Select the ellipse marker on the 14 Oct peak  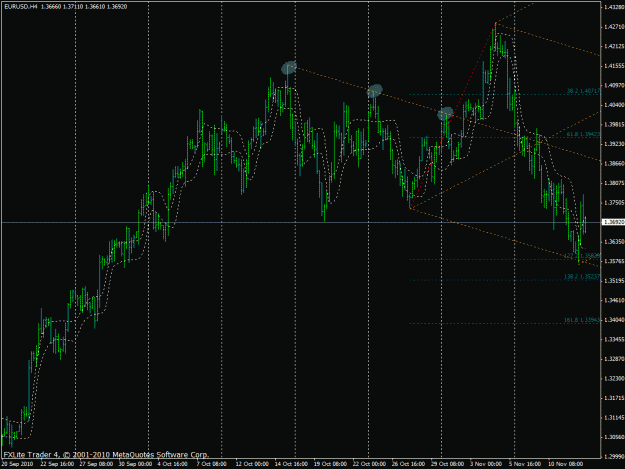pyautogui.click(x=289, y=68)
